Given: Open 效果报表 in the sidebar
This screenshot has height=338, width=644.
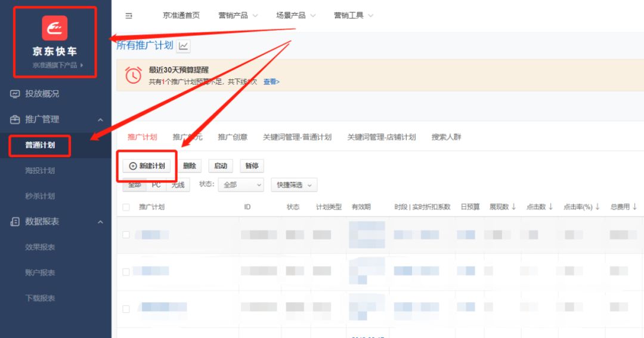Looking at the screenshot, I should [x=40, y=247].
